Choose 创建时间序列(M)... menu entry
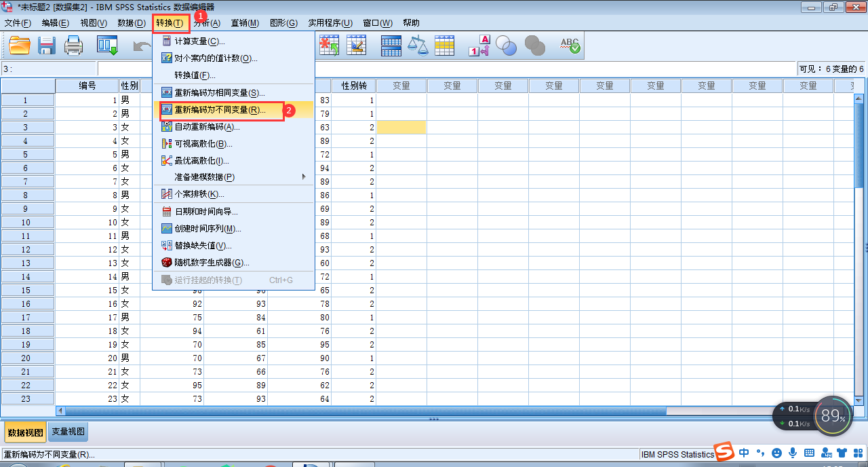The image size is (868, 467). 233,229
